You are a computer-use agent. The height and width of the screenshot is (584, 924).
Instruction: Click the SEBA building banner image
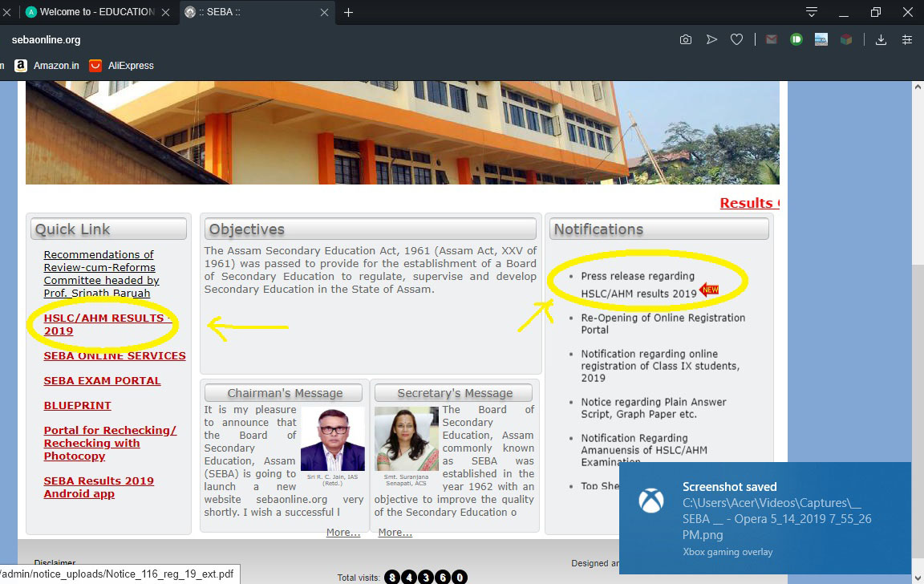(x=402, y=132)
